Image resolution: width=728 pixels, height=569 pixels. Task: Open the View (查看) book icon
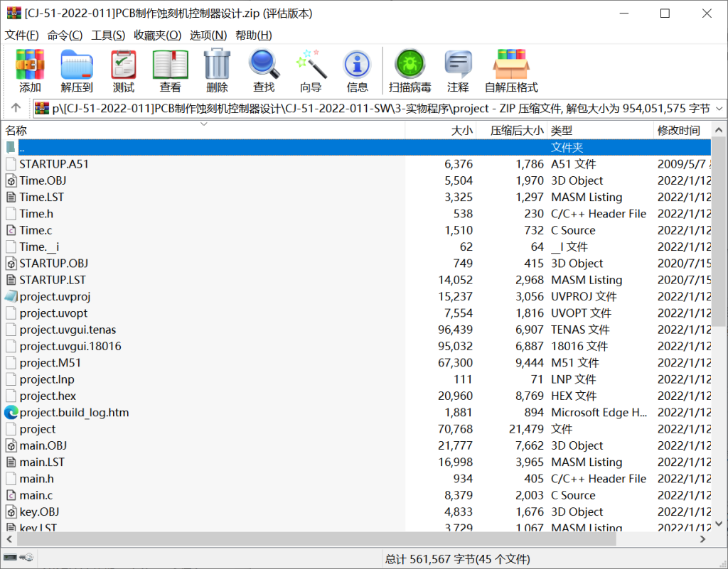[x=170, y=71]
